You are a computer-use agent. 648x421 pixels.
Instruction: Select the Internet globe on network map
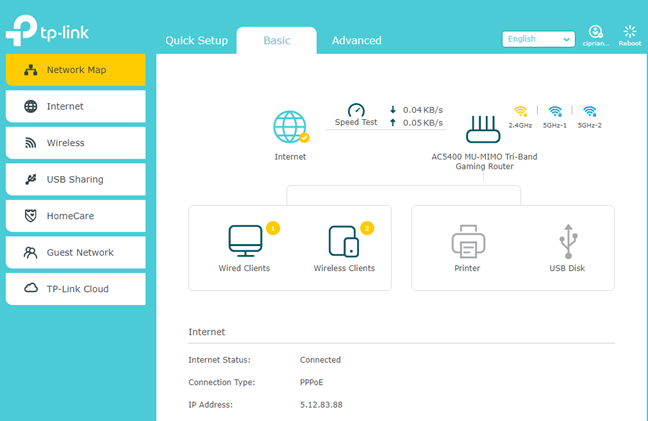(290, 127)
